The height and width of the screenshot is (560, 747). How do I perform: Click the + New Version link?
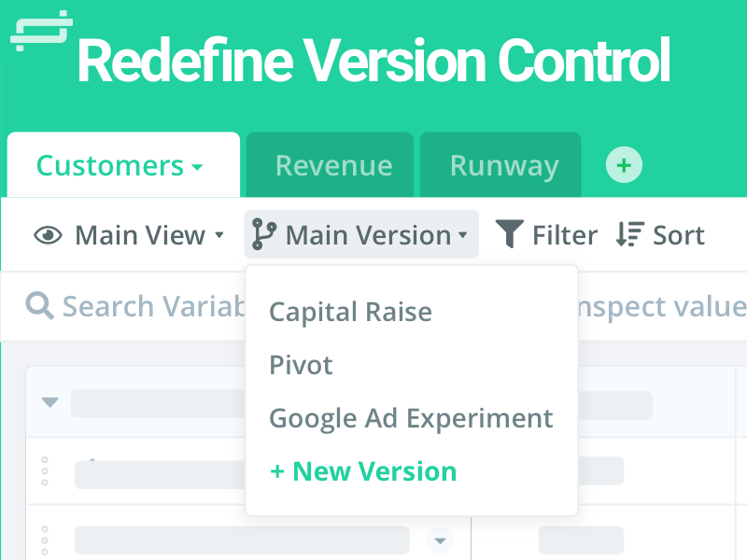[x=363, y=471]
